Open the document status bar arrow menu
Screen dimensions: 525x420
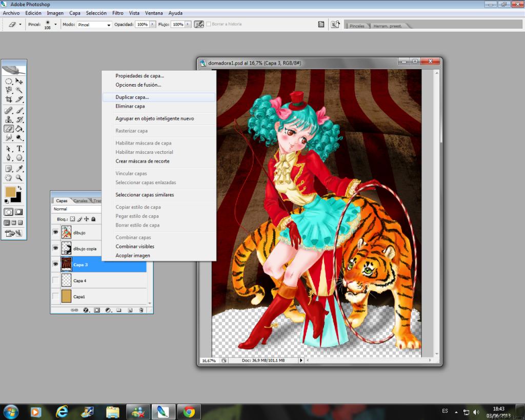pyautogui.click(x=301, y=361)
